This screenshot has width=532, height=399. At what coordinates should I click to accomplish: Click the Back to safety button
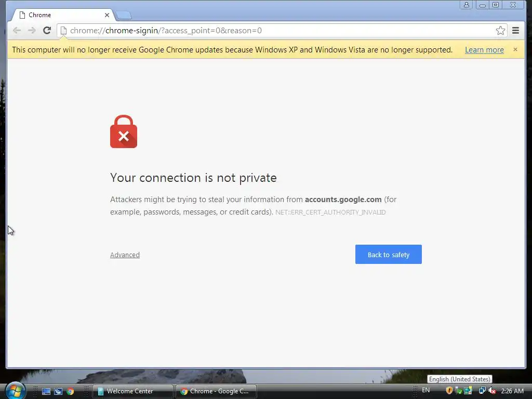pos(389,255)
